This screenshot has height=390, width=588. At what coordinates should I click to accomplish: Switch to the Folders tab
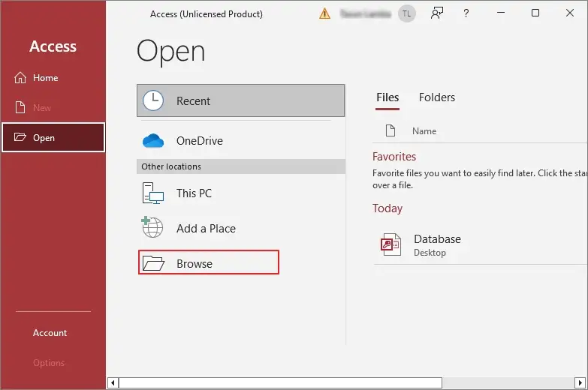(x=437, y=97)
